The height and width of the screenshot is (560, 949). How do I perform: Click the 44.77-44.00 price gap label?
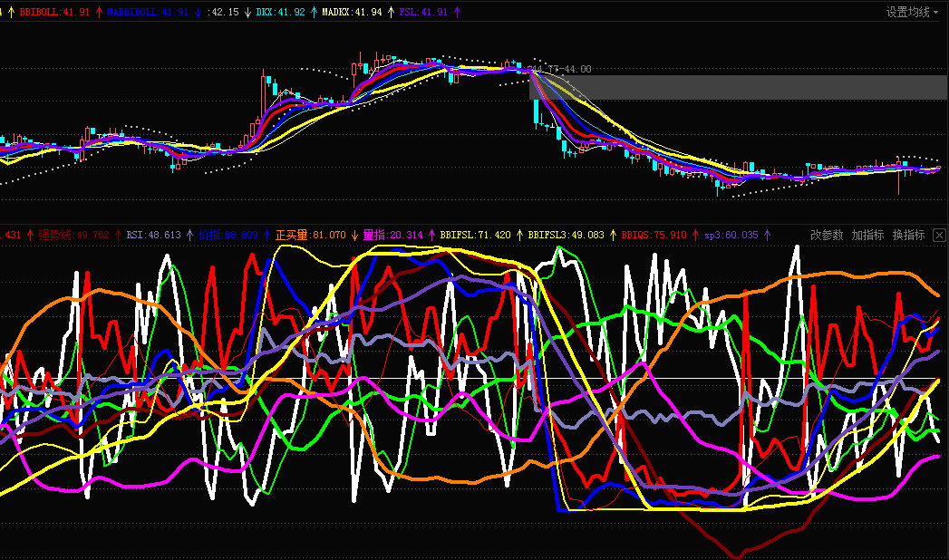point(563,69)
